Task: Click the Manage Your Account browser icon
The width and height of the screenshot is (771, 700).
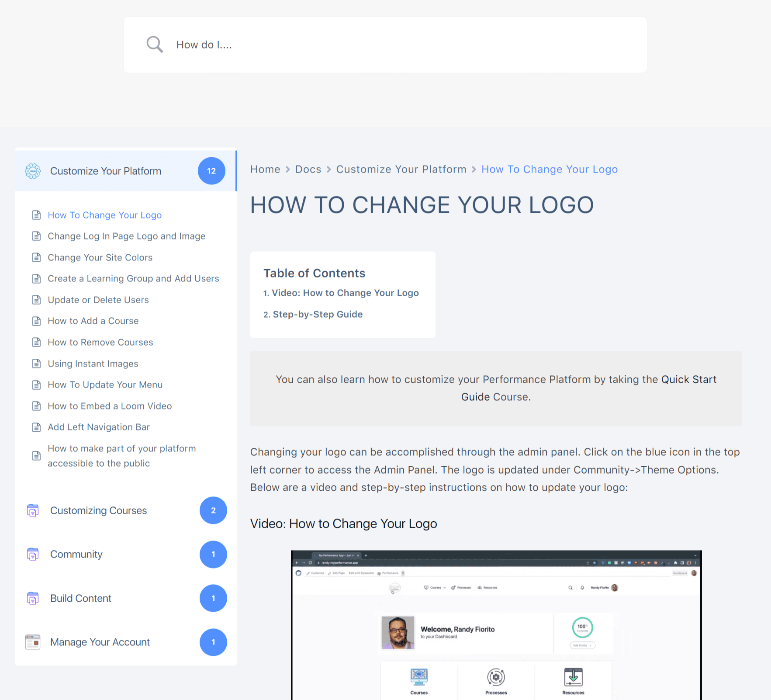Action: click(x=33, y=642)
